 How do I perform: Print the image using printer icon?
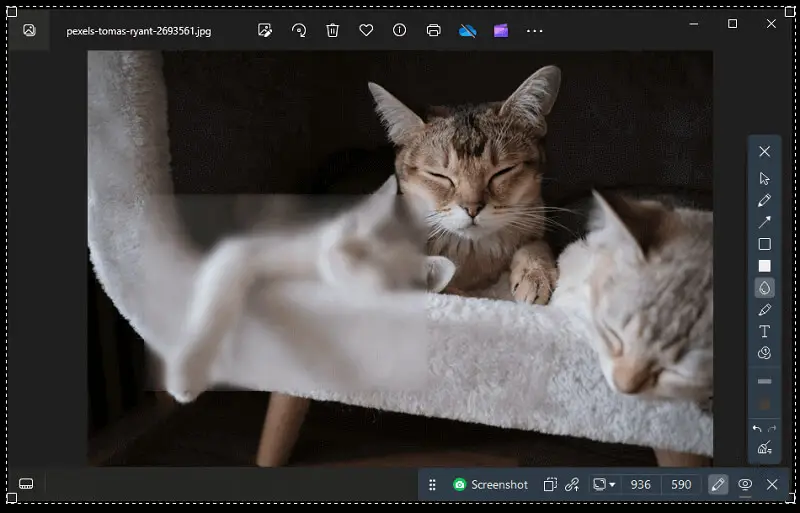tap(433, 31)
